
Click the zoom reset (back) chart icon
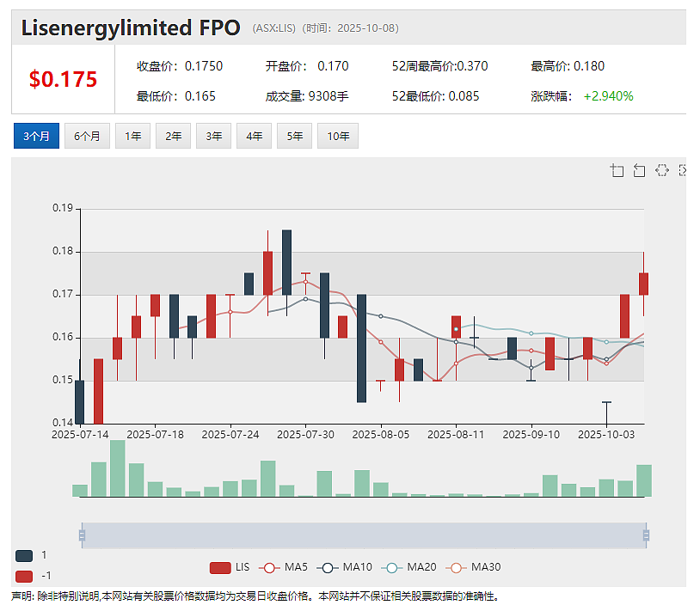639,170
